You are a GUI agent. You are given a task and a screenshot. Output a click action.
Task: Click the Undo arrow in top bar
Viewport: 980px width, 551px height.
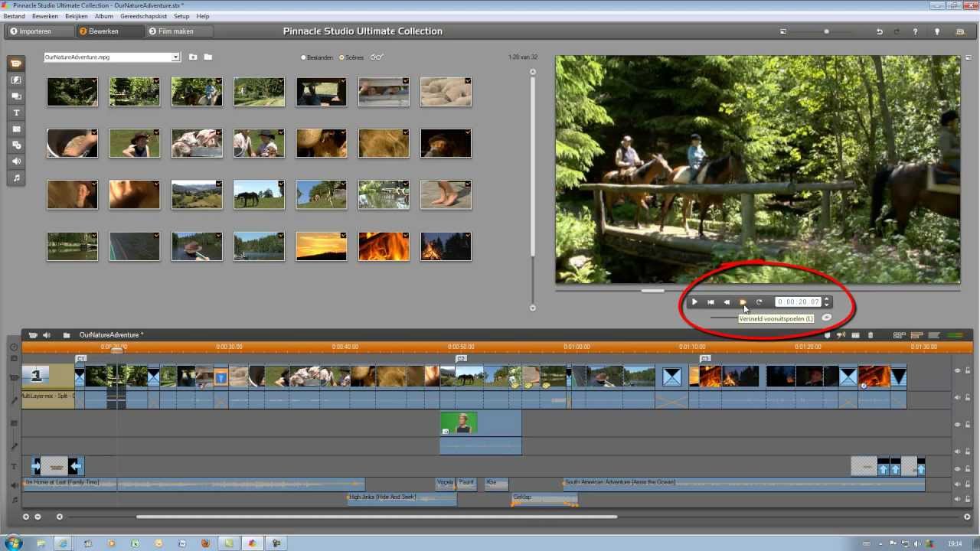click(880, 32)
